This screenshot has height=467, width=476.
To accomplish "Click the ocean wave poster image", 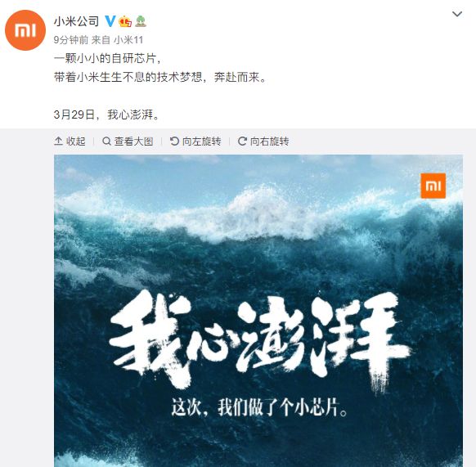I will [x=258, y=311].
